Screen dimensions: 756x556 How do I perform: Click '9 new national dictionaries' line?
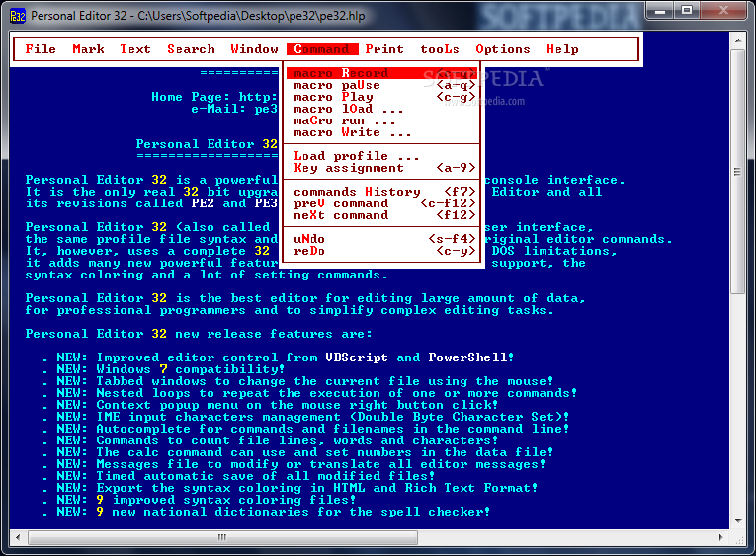[x=293, y=512]
